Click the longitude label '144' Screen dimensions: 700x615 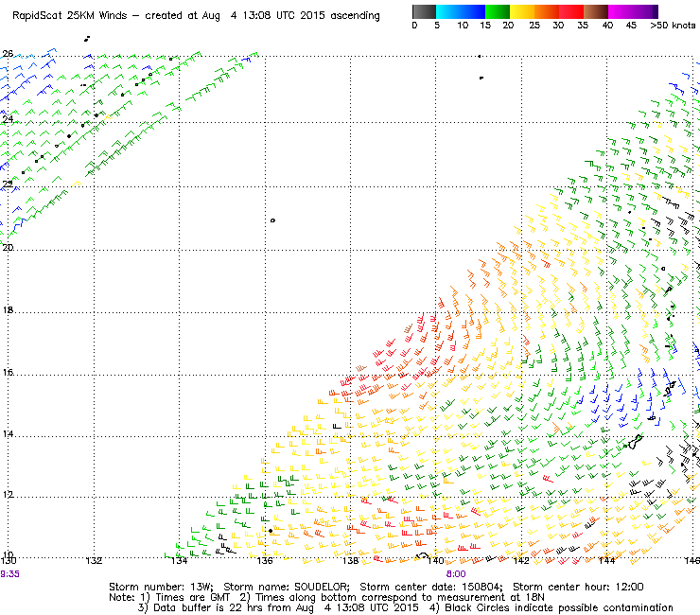(606, 561)
